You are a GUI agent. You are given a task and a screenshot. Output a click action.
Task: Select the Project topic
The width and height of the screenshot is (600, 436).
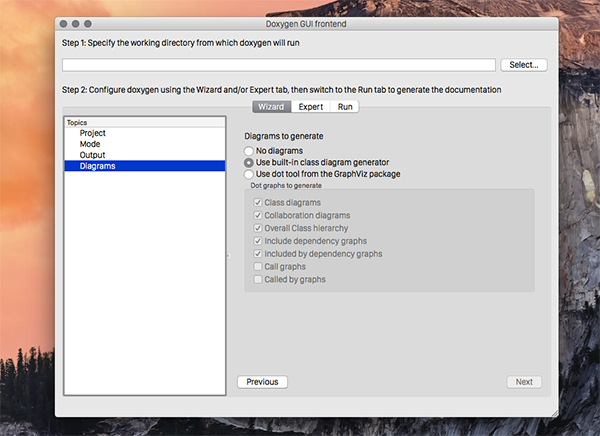[x=145, y=133]
